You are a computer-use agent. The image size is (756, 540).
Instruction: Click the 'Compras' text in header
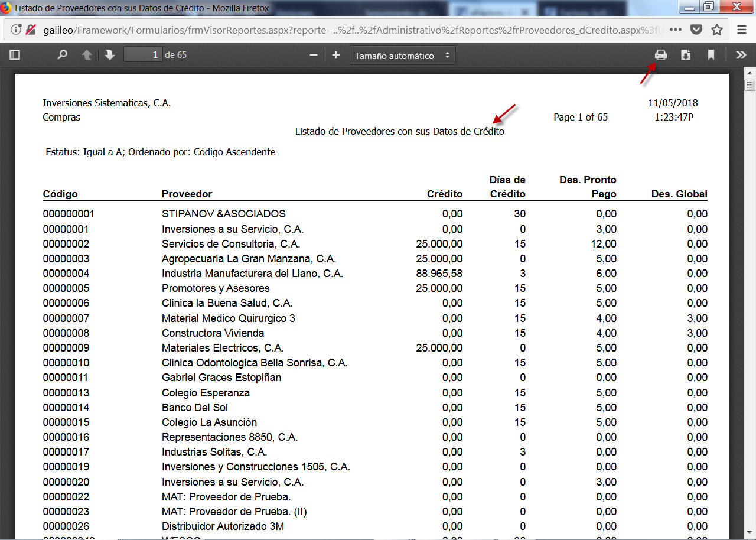point(61,117)
